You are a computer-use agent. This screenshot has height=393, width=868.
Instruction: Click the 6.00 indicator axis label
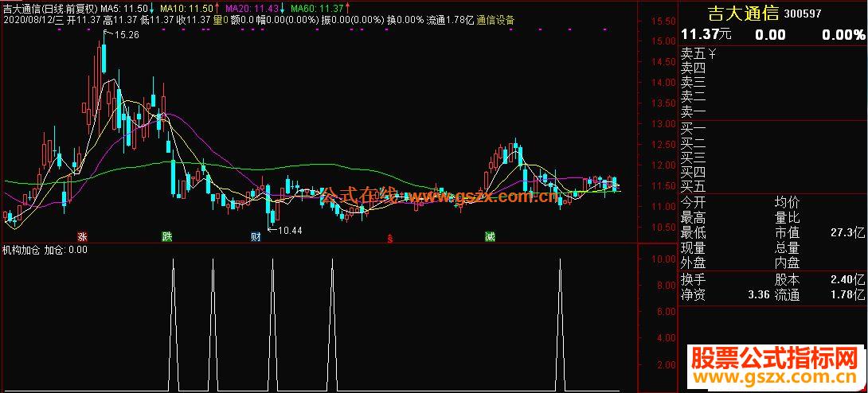[665, 312]
